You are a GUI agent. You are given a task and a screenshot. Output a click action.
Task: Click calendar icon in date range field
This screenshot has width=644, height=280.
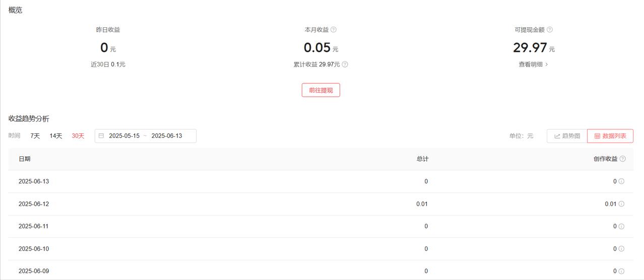101,136
